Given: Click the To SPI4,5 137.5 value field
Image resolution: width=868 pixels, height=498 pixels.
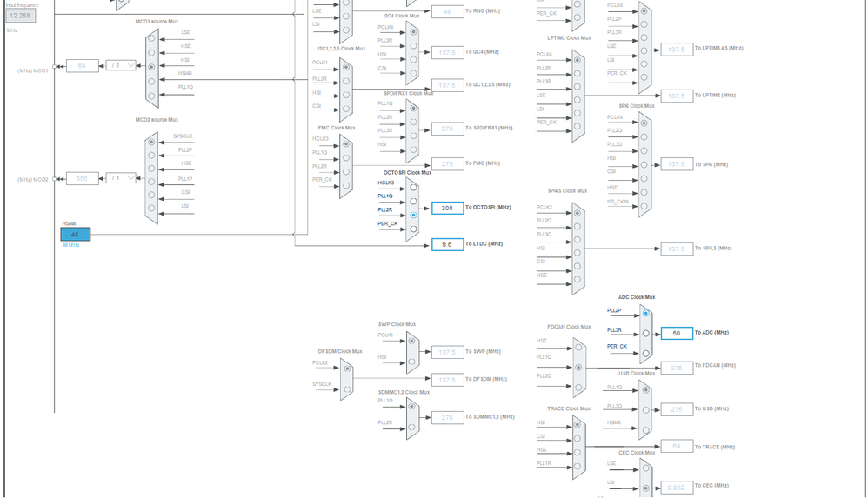Looking at the screenshot, I should coord(677,249).
